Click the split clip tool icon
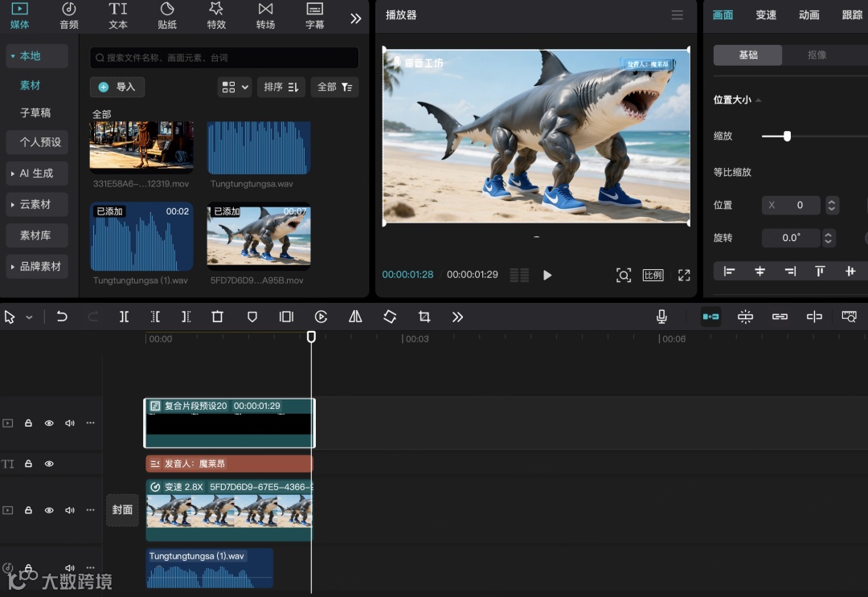The height and width of the screenshot is (597, 868). point(124,317)
